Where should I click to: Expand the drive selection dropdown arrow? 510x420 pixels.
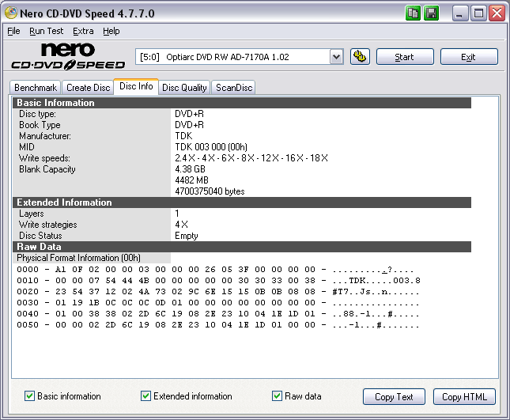pyautogui.click(x=337, y=57)
